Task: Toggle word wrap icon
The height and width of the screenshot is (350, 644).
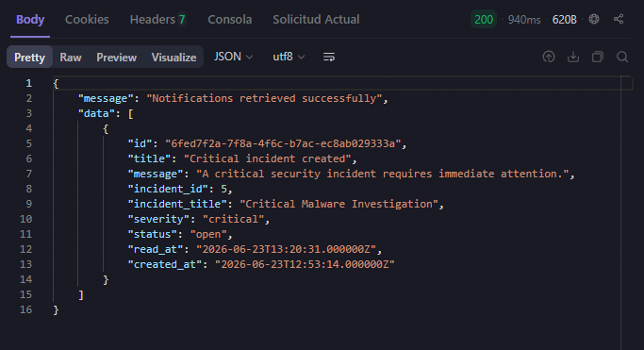Action: pyautogui.click(x=329, y=57)
